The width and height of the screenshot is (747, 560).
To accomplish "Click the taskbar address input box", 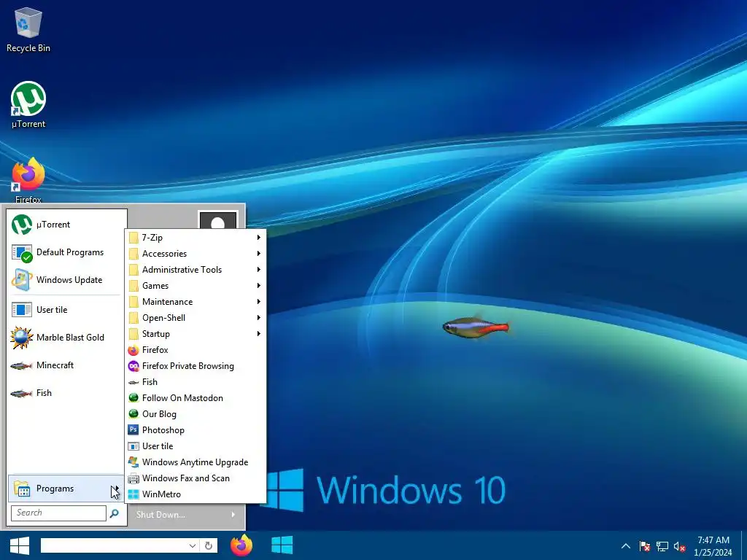I will [x=113, y=545].
